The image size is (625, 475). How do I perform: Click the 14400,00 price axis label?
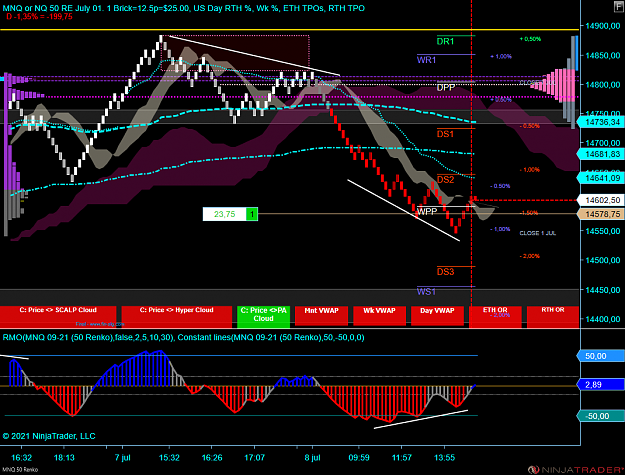pyautogui.click(x=603, y=319)
